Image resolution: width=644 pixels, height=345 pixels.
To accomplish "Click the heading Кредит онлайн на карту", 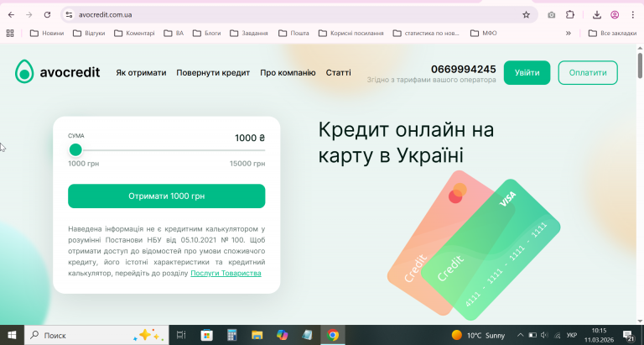I will [406, 142].
